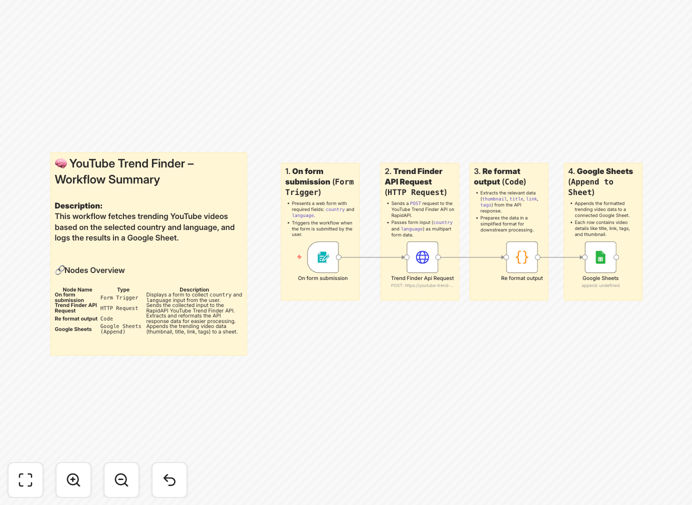This screenshot has width=692, height=505.
Task: Click the 'On form submission' node label
Action: 323,278
